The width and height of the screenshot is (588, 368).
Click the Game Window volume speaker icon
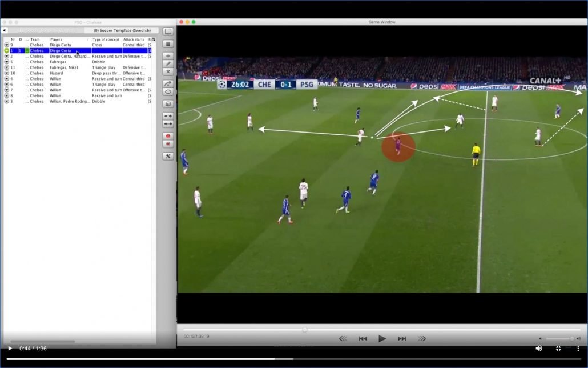click(x=541, y=339)
